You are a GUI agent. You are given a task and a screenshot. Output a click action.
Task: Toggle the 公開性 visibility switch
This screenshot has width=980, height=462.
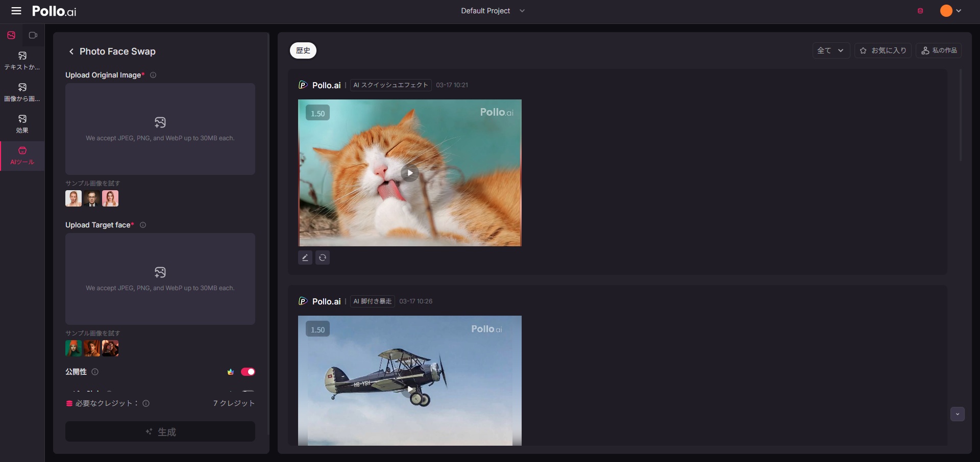[248, 372]
